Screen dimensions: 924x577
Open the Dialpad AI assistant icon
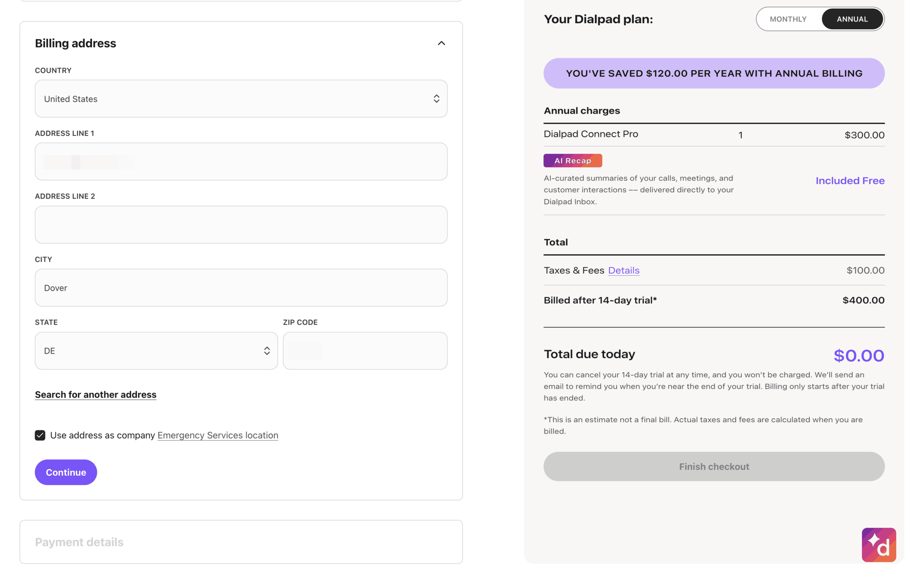pyautogui.click(x=878, y=545)
